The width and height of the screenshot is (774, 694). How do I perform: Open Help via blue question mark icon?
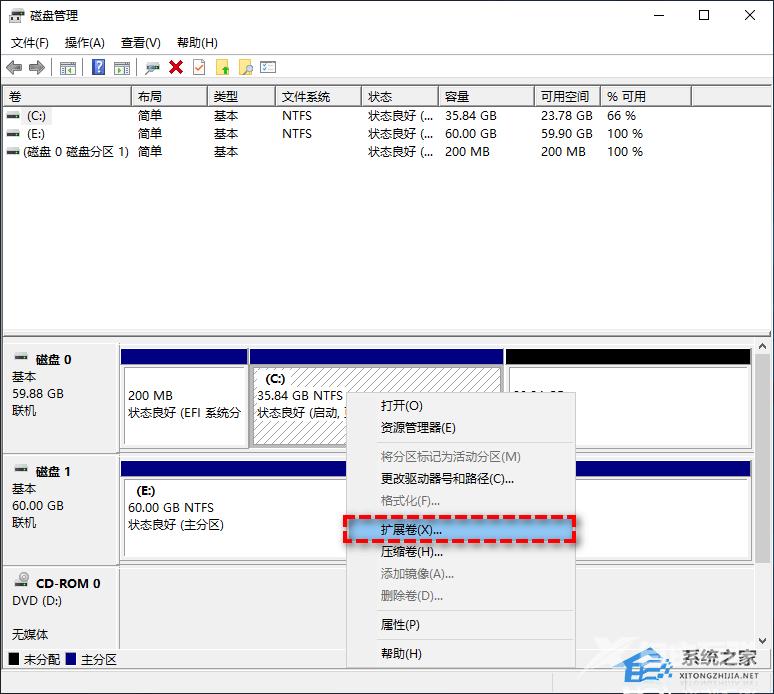point(99,67)
